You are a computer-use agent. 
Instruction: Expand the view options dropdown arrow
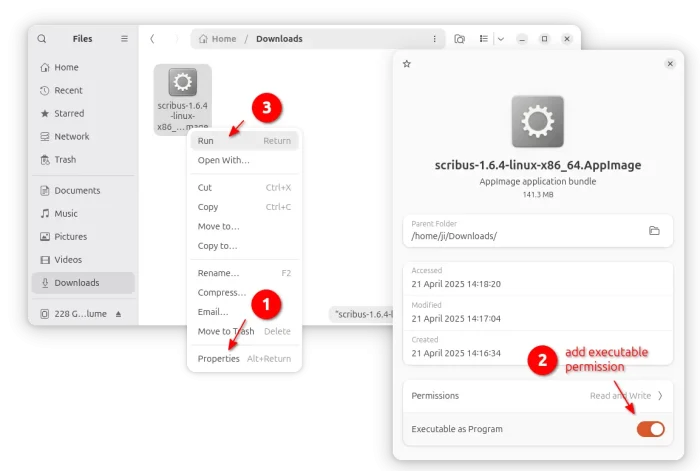[501, 39]
